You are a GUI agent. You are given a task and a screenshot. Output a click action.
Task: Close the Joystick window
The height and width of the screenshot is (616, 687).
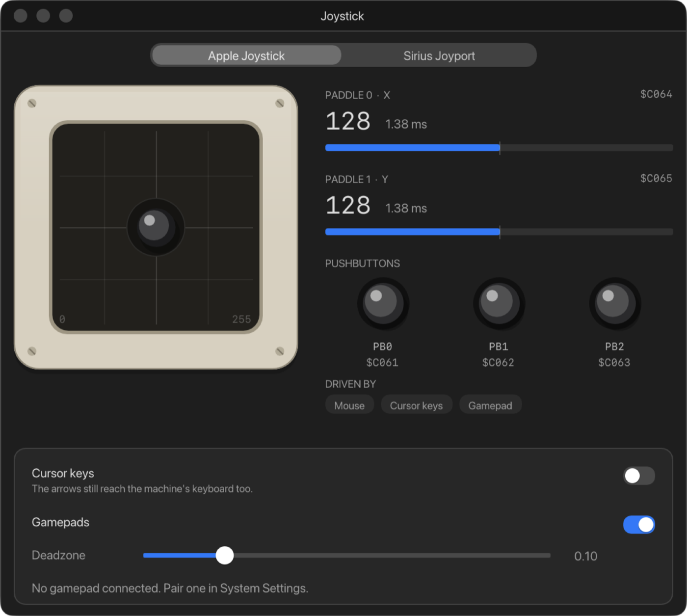pos(21,16)
